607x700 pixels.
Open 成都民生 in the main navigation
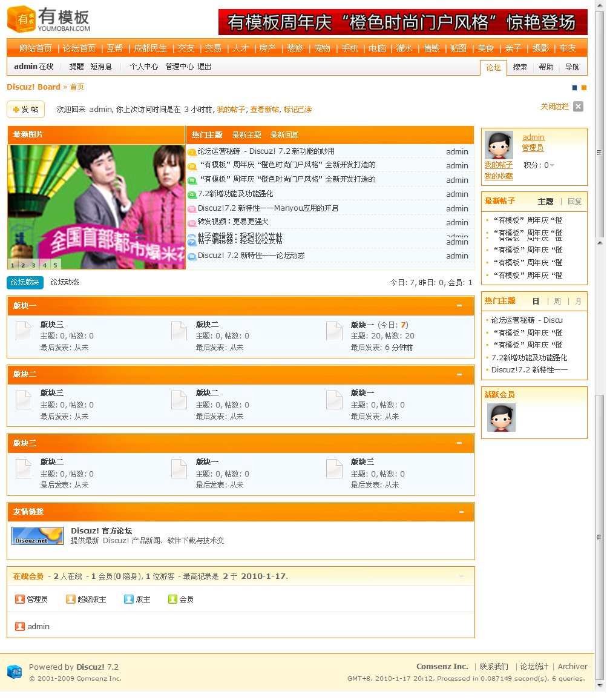pos(151,48)
